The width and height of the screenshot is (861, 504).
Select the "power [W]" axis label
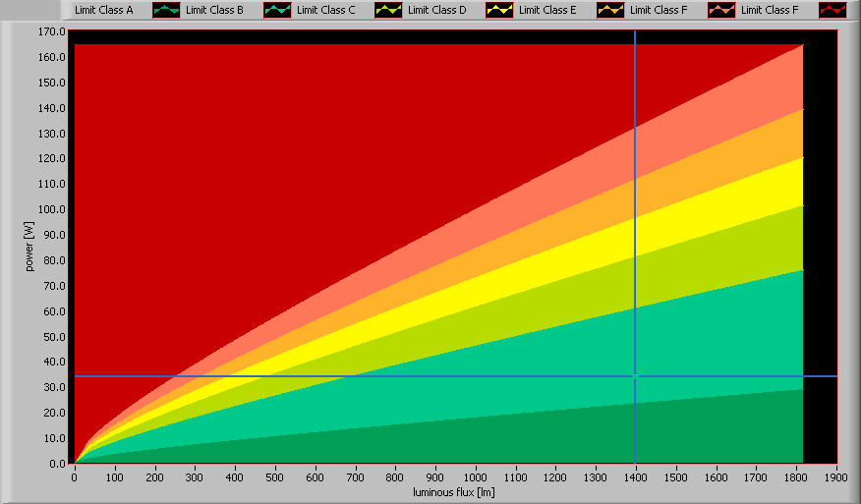(x=30, y=247)
